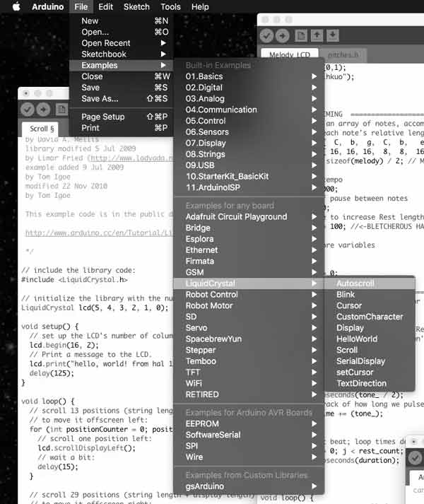Click New sketch icon in Melody_LCD window
The image size is (424, 504).
point(301,35)
